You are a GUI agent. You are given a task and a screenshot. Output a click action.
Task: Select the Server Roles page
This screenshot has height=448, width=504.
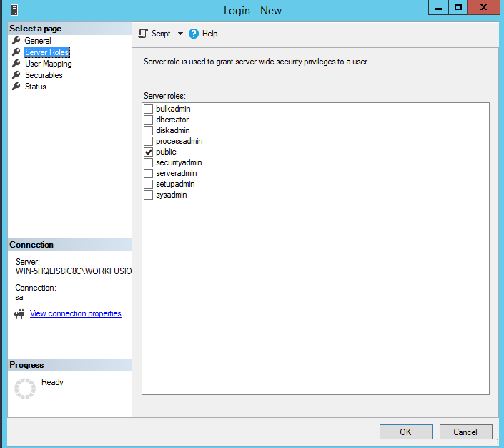click(46, 52)
